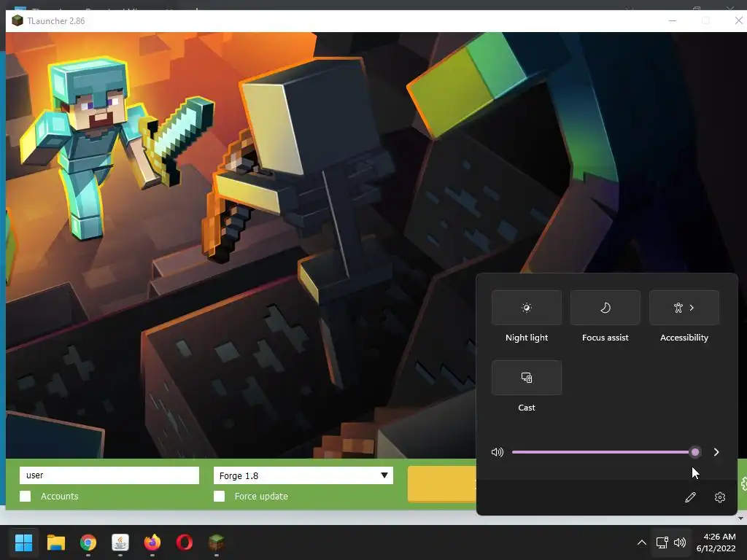Open the Java app on the taskbar
Viewport: 747px width, 560px height.
[120, 542]
